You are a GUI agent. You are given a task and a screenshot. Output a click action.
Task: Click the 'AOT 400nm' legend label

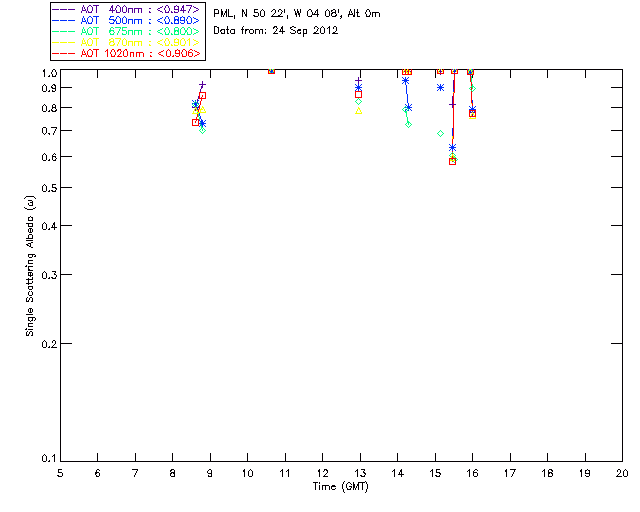[111, 9]
